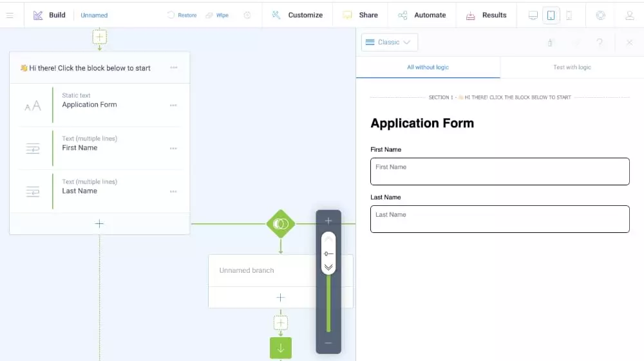Viewport: 644px width, 361px height.
Task: Click the Wipe button
Action: 217,15
